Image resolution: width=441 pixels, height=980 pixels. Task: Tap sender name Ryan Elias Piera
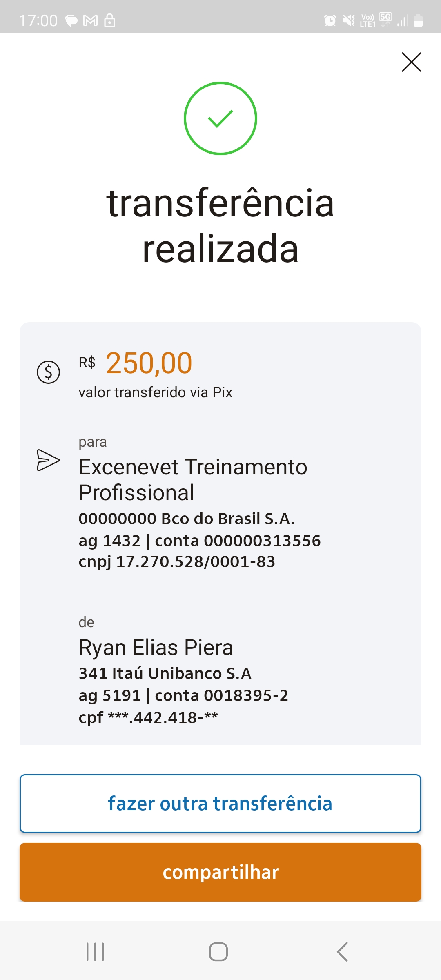tap(156, 648)
